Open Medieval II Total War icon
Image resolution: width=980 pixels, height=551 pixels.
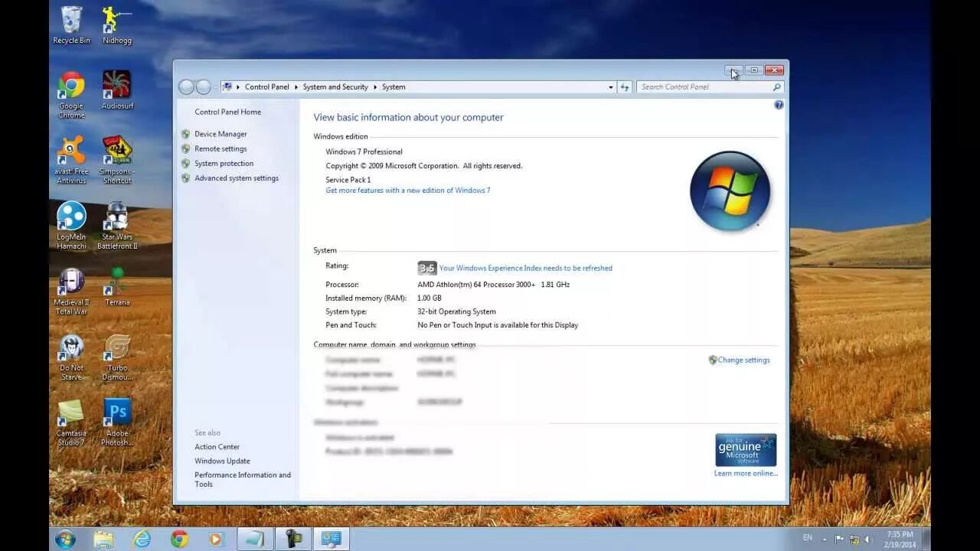71,292
